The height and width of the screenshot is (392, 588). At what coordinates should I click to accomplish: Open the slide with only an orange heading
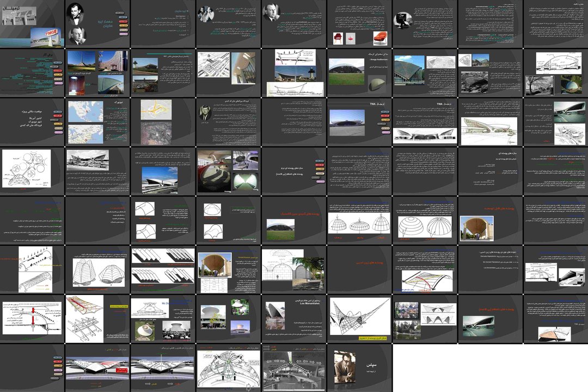359,269
